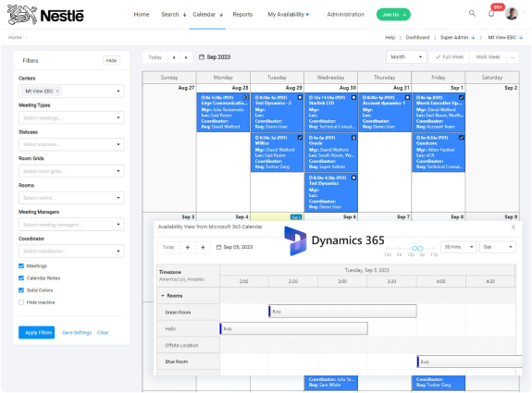This screenshot has height=393, width=532.
Task: Toggle checkbox on Test Dynamics 8:30a-4:30p event
Action: 353,178
